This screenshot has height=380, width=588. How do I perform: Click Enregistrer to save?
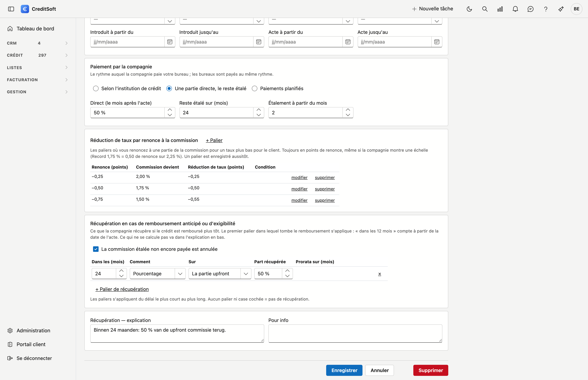pyautogui.click(x=344, y=370)
